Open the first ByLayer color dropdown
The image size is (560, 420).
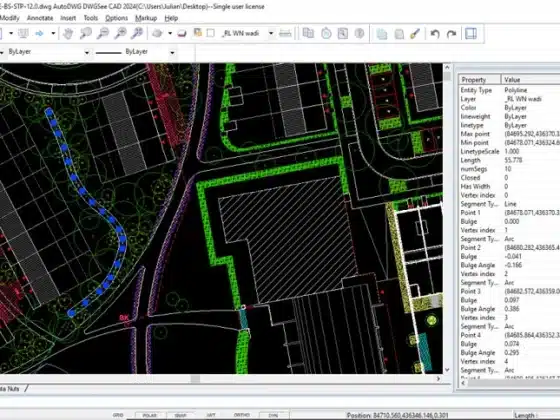pyautogui.click(x=86, y=52)
